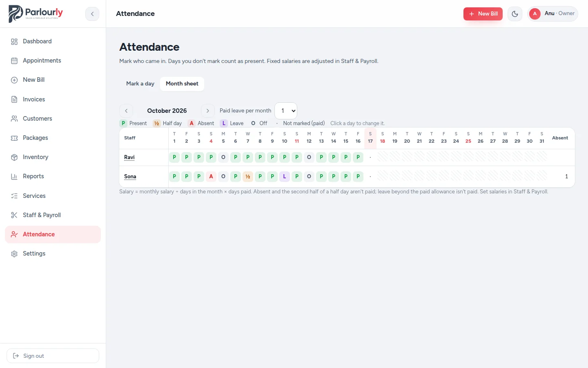Open the Paid leave per month dropdown
Screen dimensions: 588x368
pyautogui.click(x=286, y=111)
